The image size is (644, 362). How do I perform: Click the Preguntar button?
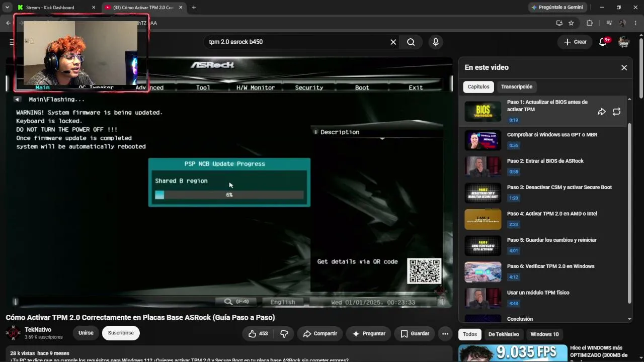[x=369, y=333]
